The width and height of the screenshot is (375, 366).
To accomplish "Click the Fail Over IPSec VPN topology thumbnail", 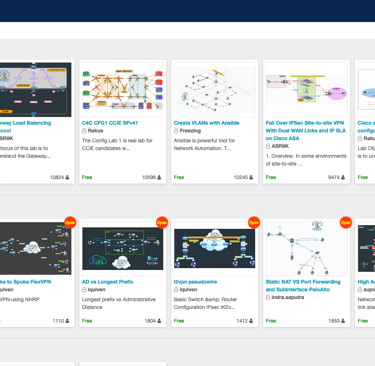I will (x=306, y=90).
